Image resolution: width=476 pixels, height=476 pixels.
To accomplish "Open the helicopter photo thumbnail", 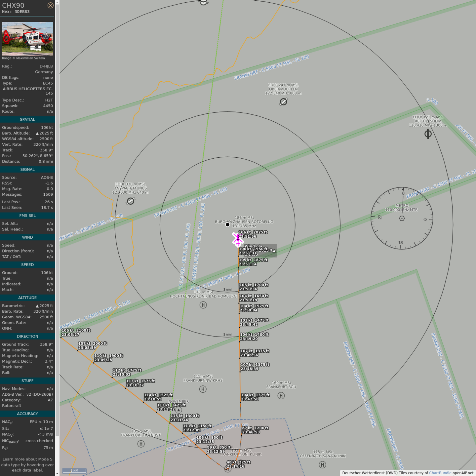I will click(x=27, y=39).
